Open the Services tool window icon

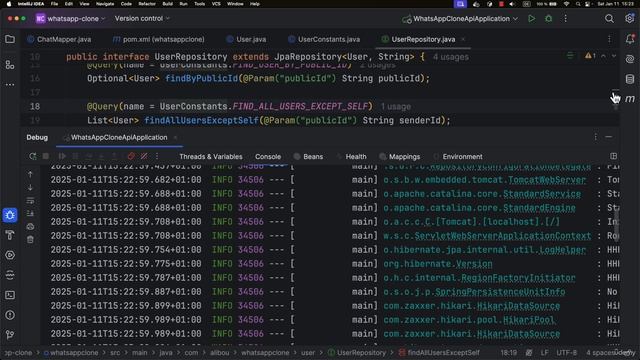tap(10, 255)
